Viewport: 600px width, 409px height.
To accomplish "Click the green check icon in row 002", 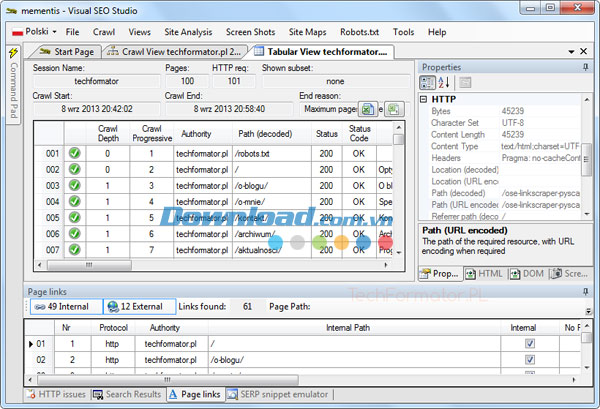I will (75, 169).
